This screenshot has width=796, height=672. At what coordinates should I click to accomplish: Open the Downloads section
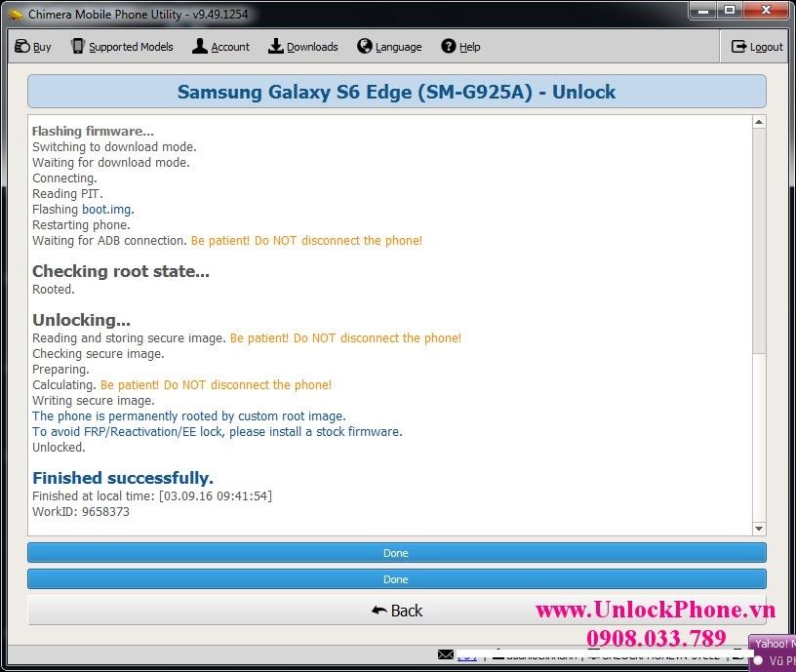(x=303, y=47)
